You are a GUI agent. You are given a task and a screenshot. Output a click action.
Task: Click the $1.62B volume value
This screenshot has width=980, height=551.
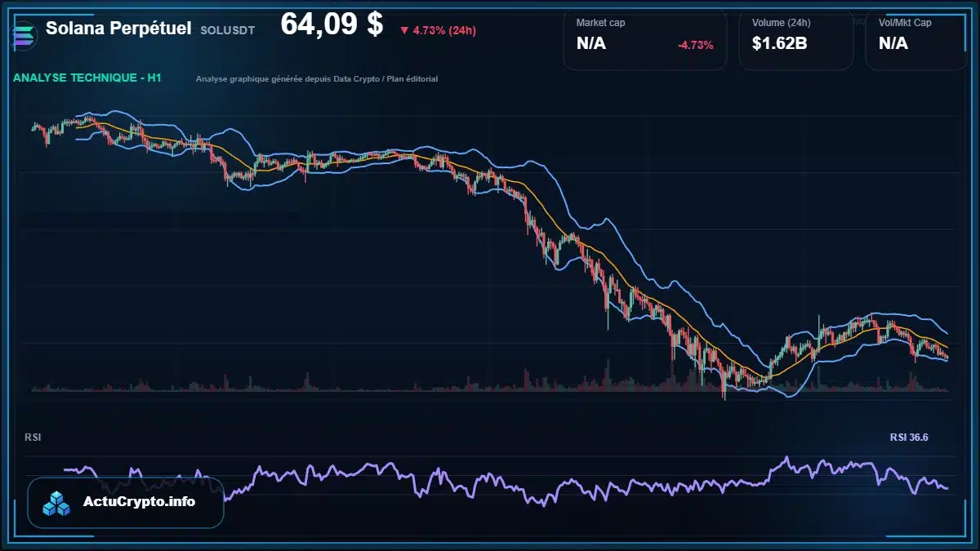coord(780,44)
